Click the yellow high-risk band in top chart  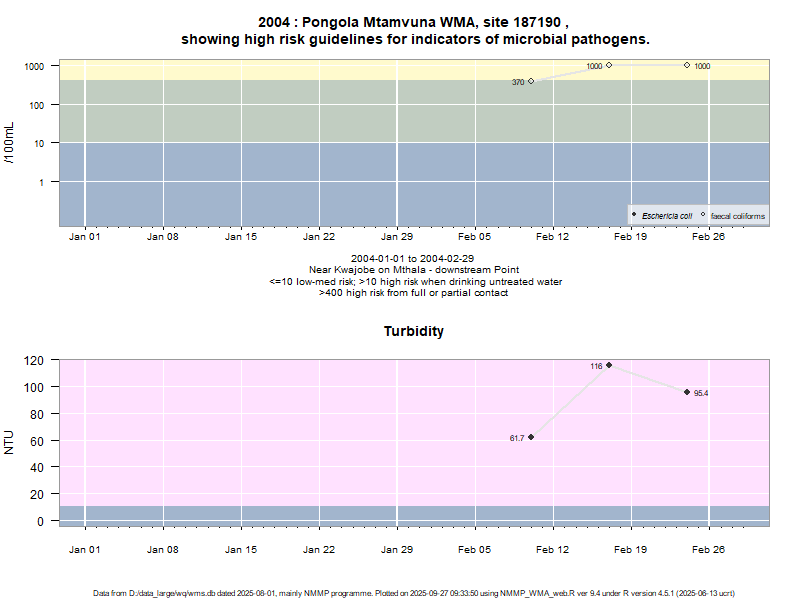300,69
